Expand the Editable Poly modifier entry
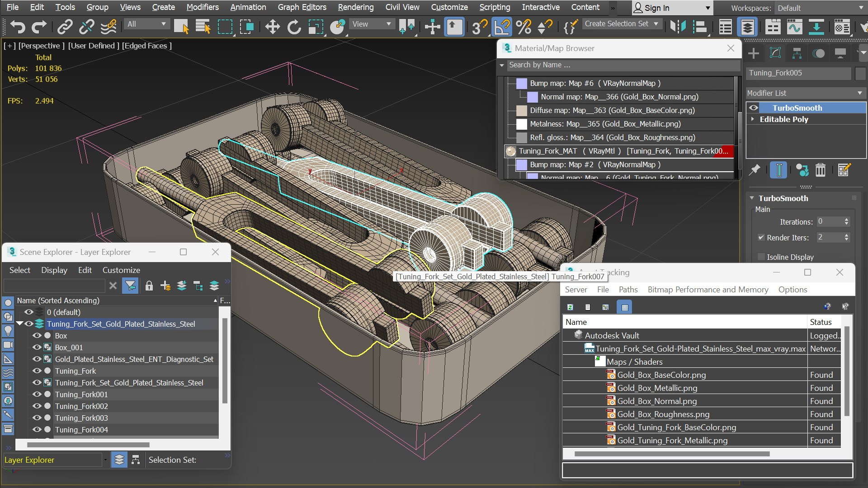 click(x=753, y=119)
